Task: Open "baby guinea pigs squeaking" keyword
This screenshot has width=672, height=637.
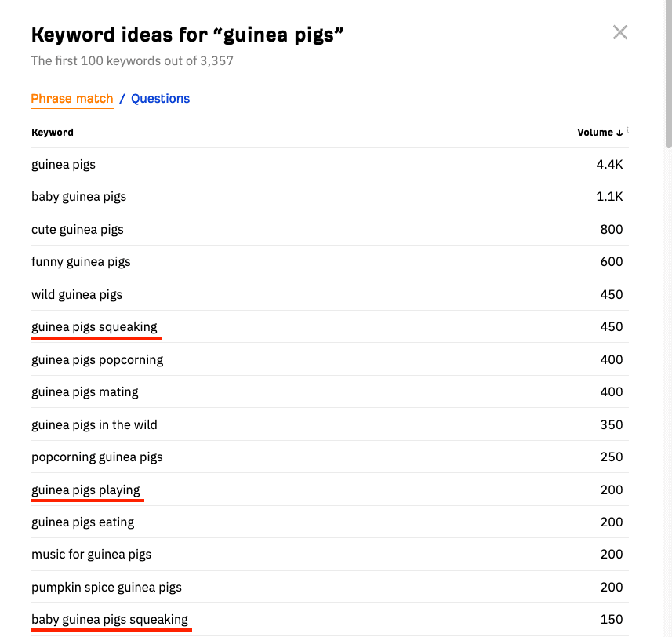Action: (110, 620)
